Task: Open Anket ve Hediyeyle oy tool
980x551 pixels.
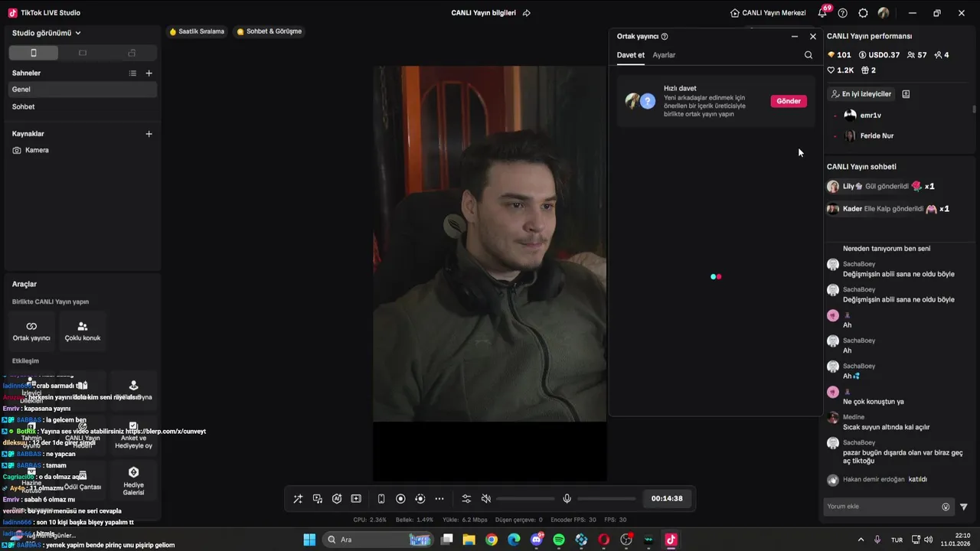Action: click(133, 435)
